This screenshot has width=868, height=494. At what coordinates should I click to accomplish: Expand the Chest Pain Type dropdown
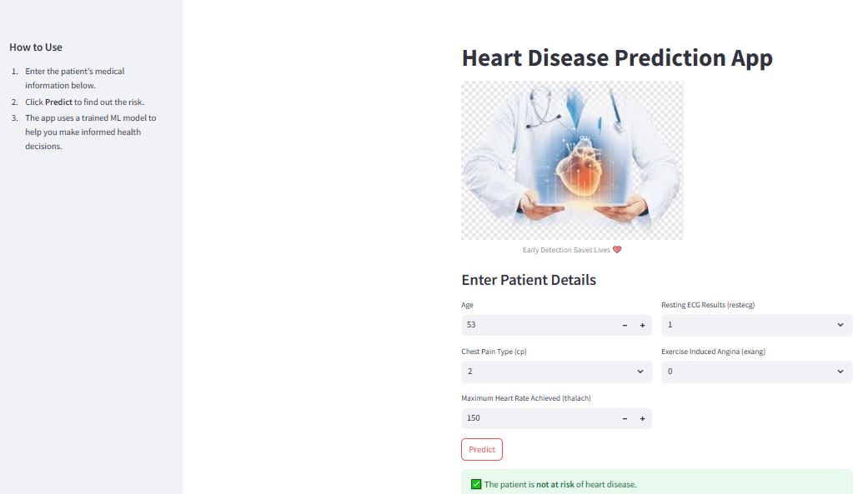[x=556, y=372]
